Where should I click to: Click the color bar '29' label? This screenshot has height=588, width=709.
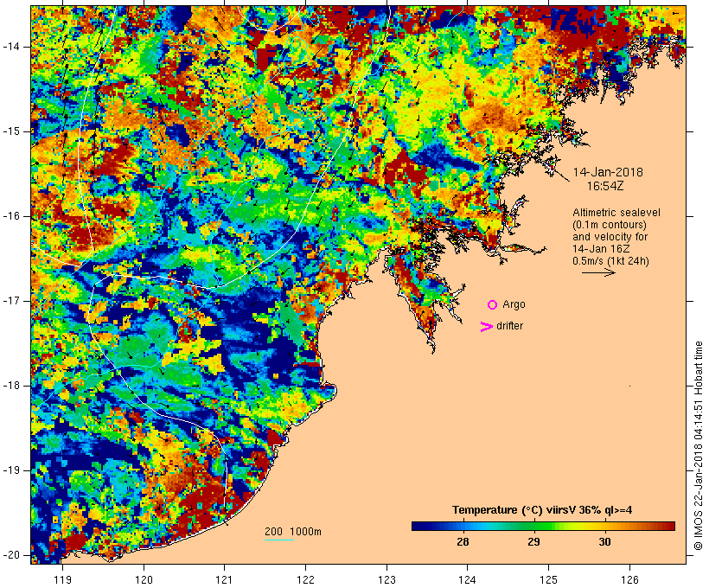pyautogui.click(x=533, y=542)
